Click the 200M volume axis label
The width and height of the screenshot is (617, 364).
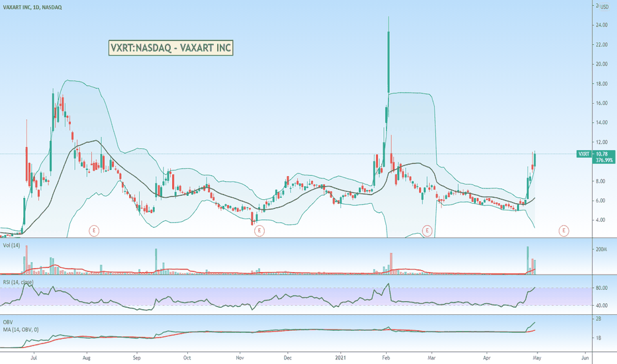602,250
